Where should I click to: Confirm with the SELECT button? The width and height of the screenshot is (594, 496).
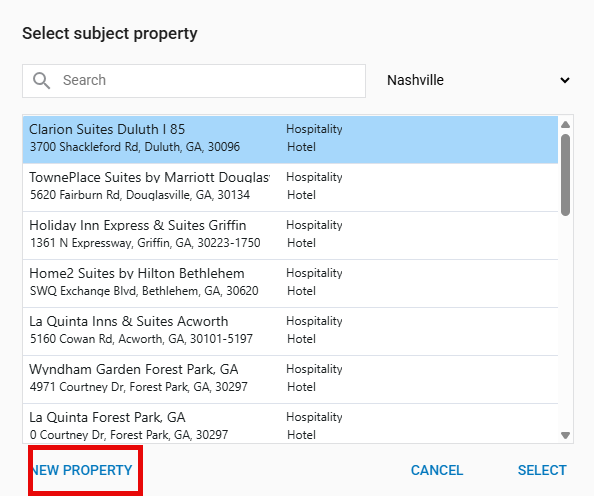tap(542, 470)
